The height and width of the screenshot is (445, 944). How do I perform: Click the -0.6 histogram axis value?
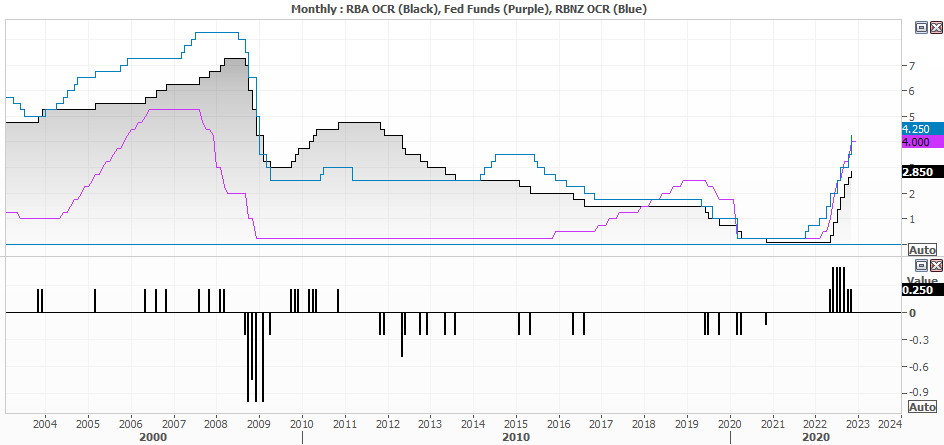tap(919, 366)
